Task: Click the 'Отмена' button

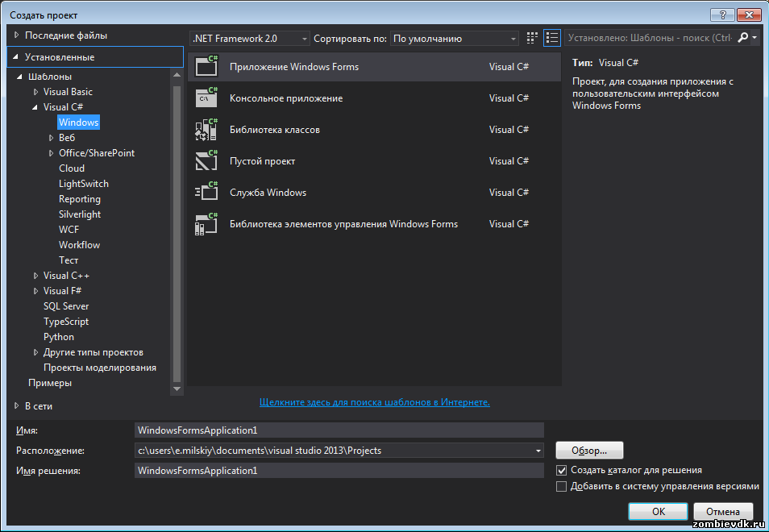Action: 723,511
